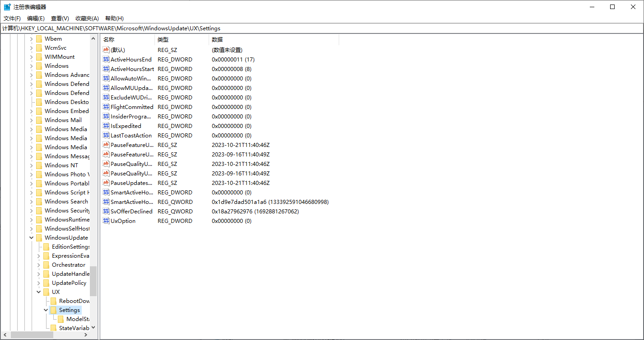Select the WindowsSelfHost key in the tree
This screenshot has height=340, width=644.
pos(67,228)
